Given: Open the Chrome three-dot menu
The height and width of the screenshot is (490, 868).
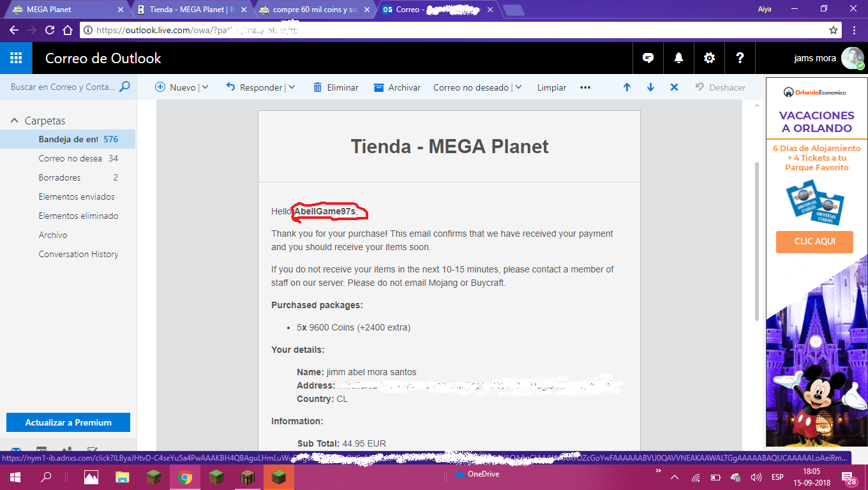Looking at the screenshot, I should coord(855,30).
